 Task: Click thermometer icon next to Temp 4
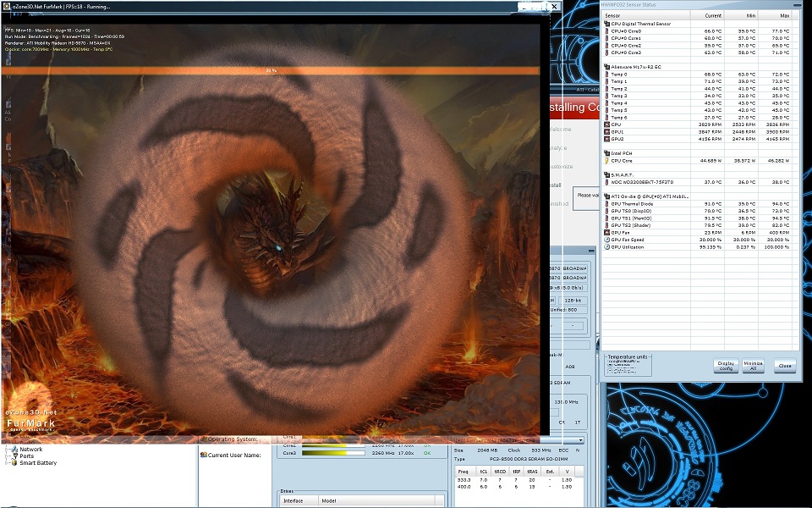pos(607,103)
